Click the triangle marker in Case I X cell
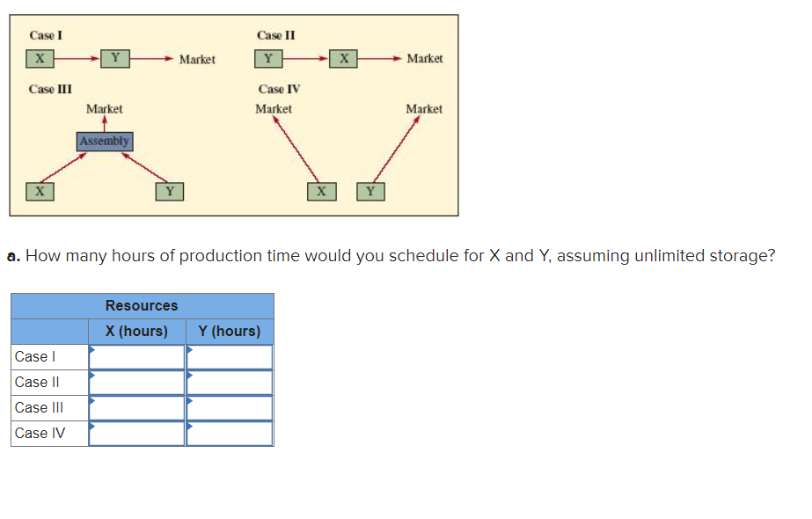This screenshot has width=812, height=519. 91,351
